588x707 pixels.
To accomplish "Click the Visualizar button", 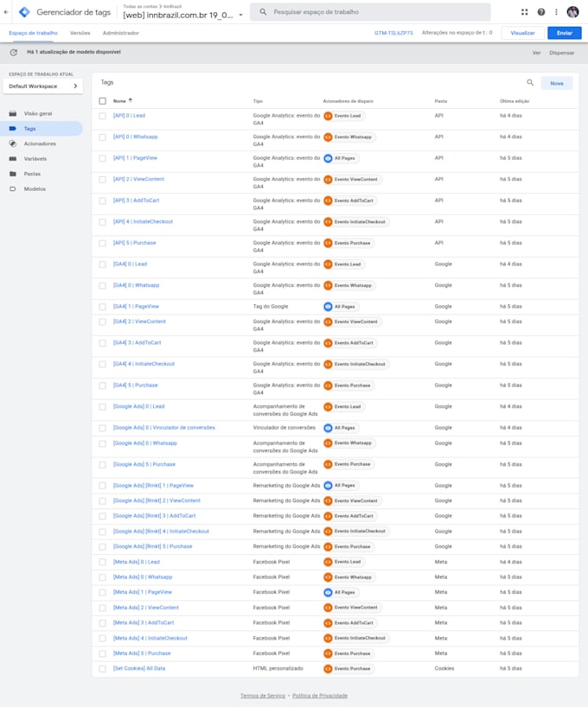I will 522,33.
